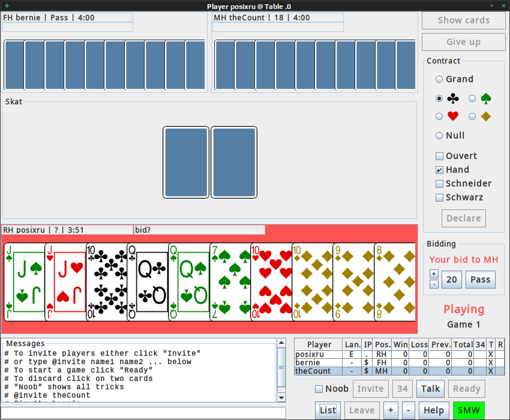Screen dimensions: 510x420
Task: Pick the 8 of Diamonds card
Action: 395,282
